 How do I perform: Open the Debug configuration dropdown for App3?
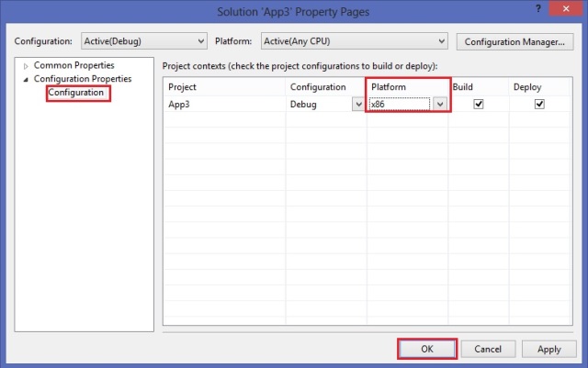coord(358,105)
